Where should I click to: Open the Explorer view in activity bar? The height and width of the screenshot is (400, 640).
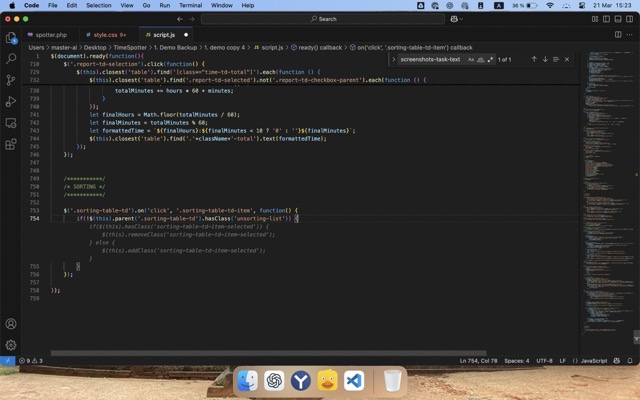(x=11, y=38)
